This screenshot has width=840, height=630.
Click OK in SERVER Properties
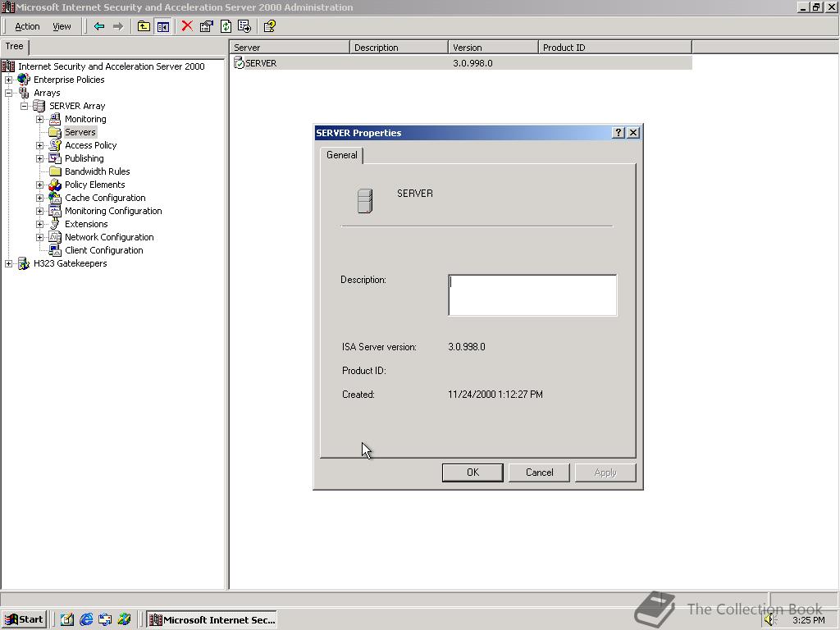coord(472,472)
